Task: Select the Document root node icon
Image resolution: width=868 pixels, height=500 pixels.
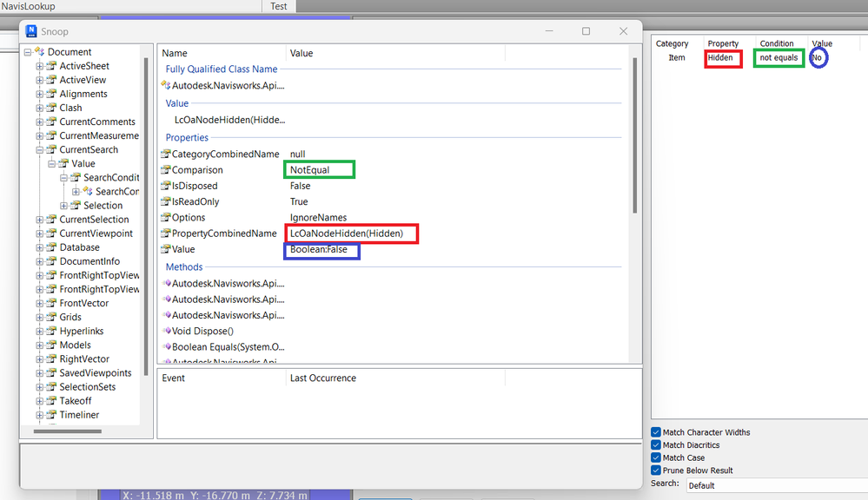Action: click(40, 51)
